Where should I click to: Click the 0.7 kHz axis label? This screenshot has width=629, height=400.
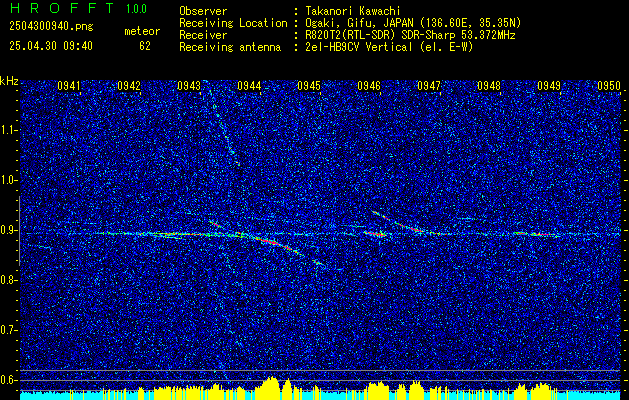click(7, 330)
